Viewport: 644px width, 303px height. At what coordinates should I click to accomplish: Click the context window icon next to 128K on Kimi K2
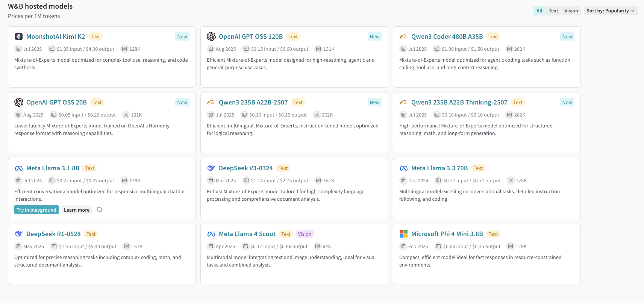tap(124, 49)
